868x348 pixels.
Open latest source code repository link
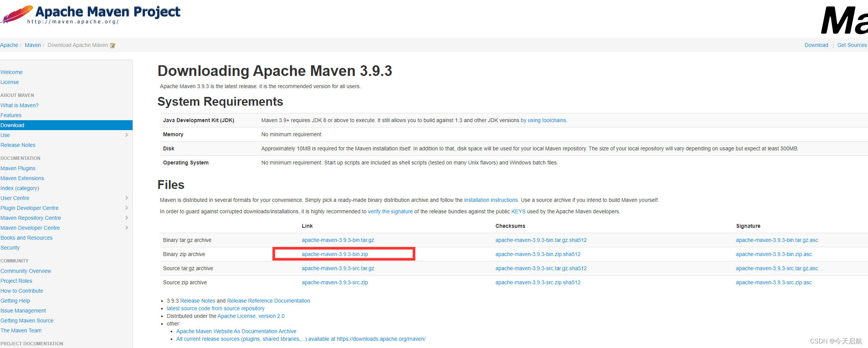click(x=216, y=308)
